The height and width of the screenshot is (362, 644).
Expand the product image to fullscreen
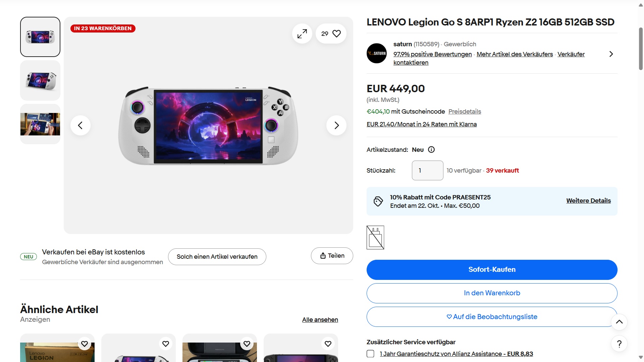click(302, 34)
